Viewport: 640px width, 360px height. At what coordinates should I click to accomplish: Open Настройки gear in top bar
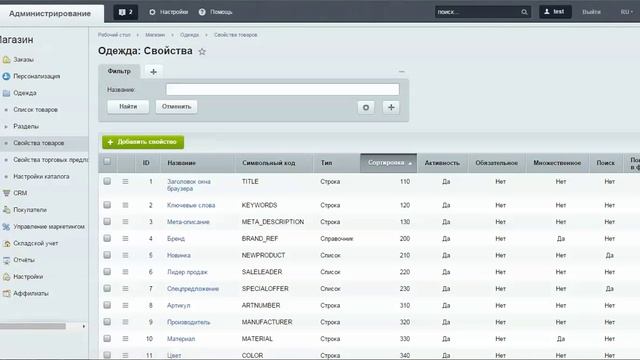pyautogui.click(x=152, y=12)
